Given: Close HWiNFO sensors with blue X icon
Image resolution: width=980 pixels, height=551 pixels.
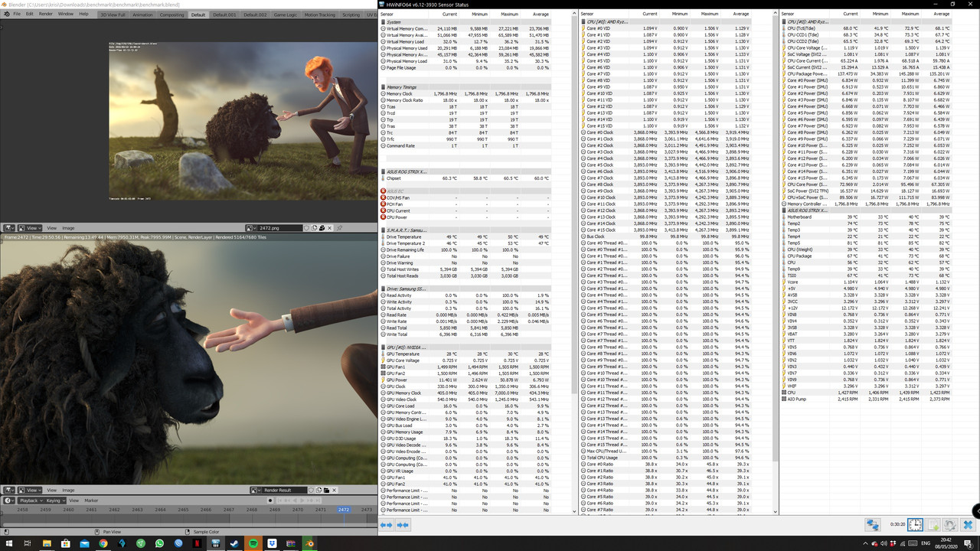Looking at the screenshot, I should (x=968, y=525).
